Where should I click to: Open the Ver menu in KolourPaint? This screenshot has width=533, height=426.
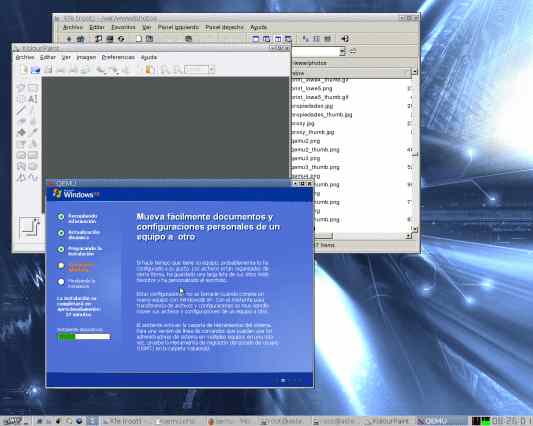(x=66, y=57)
